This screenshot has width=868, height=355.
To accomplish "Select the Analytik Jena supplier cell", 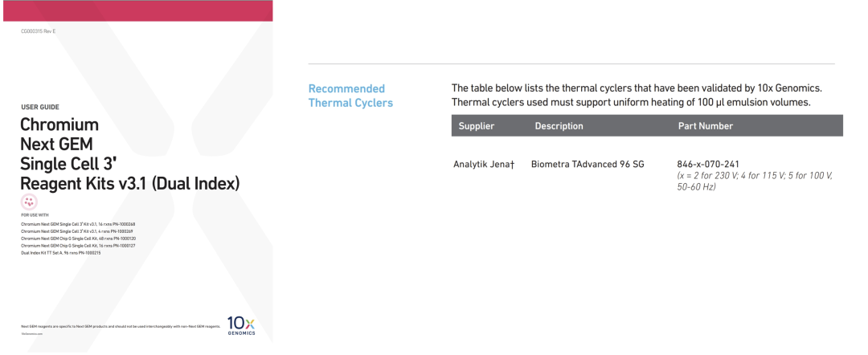I will click(x=484, y=165).
